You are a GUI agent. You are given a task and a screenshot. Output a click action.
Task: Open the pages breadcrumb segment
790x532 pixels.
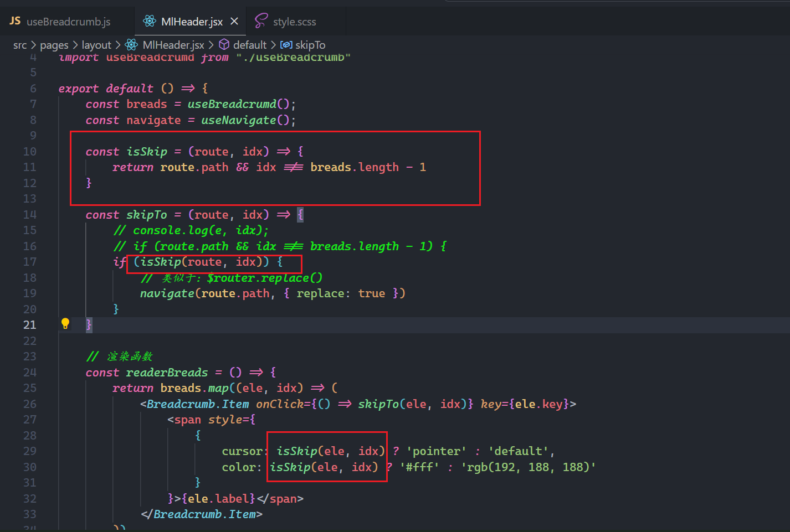click(x=54, y=45)
